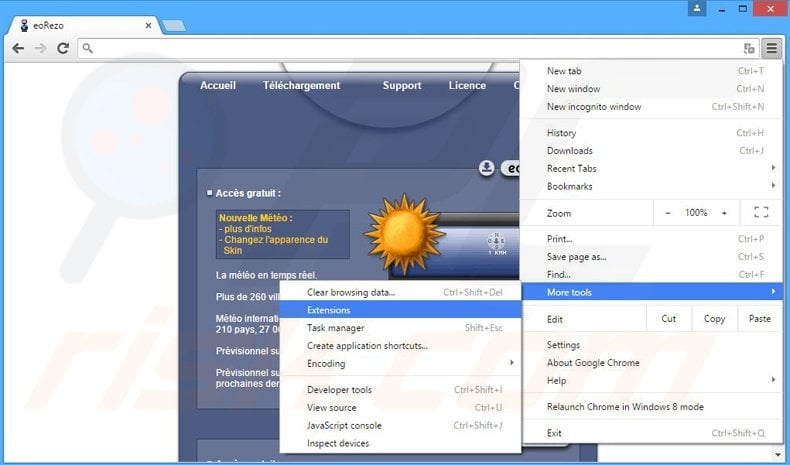This screenshot has width=790, height=465.
Task: Open Settings from the Chrome menu
Action: click(x=652, y=345)
